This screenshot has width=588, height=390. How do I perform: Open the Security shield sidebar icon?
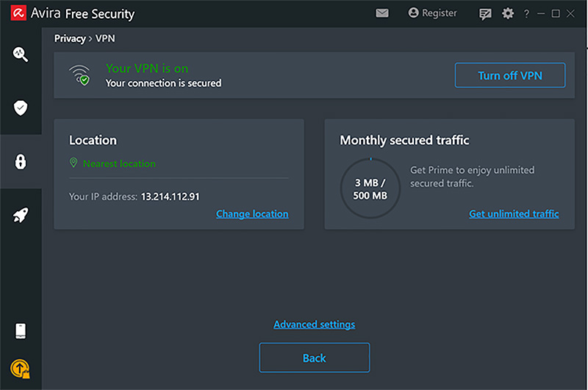click(21, 107)
